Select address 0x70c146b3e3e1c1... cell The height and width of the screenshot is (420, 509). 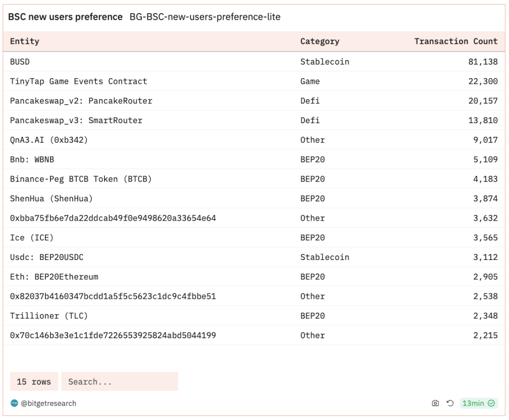[x=113, y=335]
